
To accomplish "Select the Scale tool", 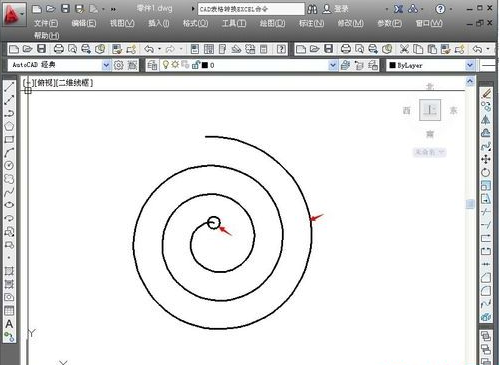I will 486,186.
